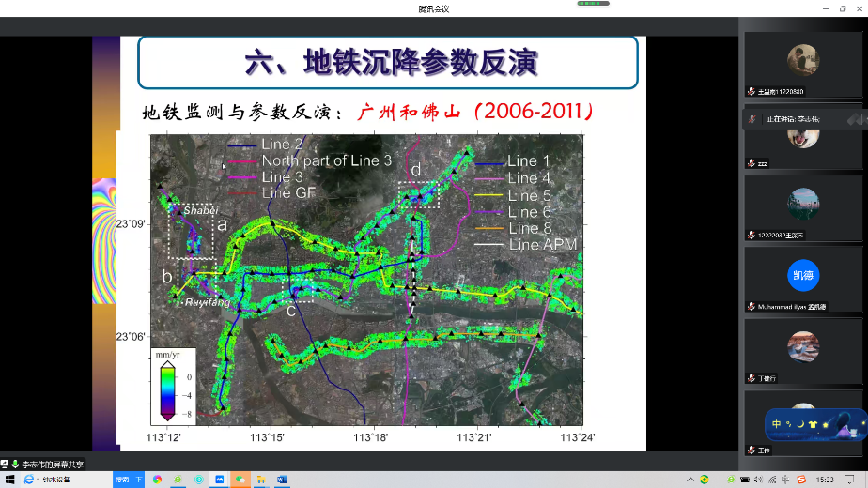Select the top participant's video tile
This screenshot has height=488, width=868.
point(803,59)
